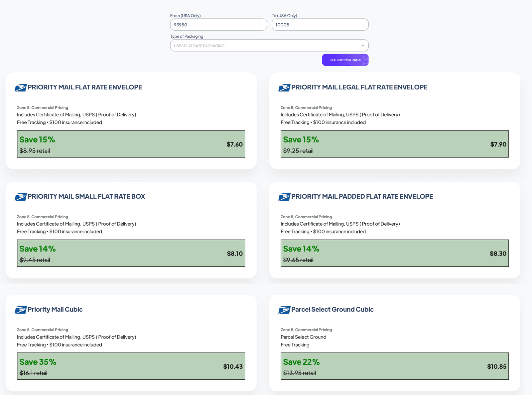
Task: Select the Priority Mail Cubic heading
Action: [55, 309]
